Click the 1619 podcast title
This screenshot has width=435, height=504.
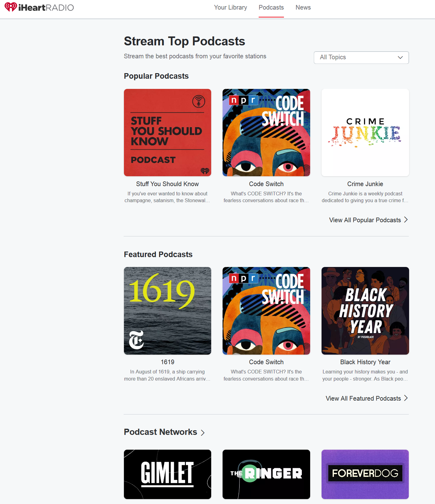click(167, 362)
